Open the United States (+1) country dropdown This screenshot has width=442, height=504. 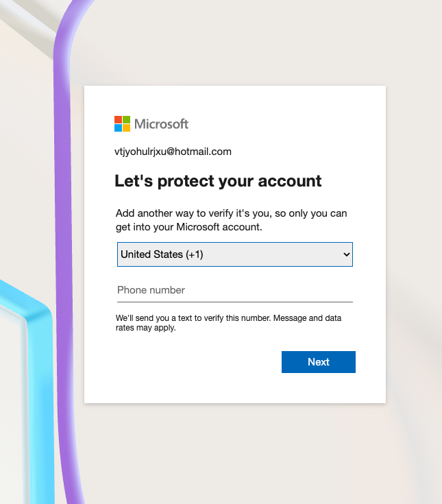click(235, 254)
